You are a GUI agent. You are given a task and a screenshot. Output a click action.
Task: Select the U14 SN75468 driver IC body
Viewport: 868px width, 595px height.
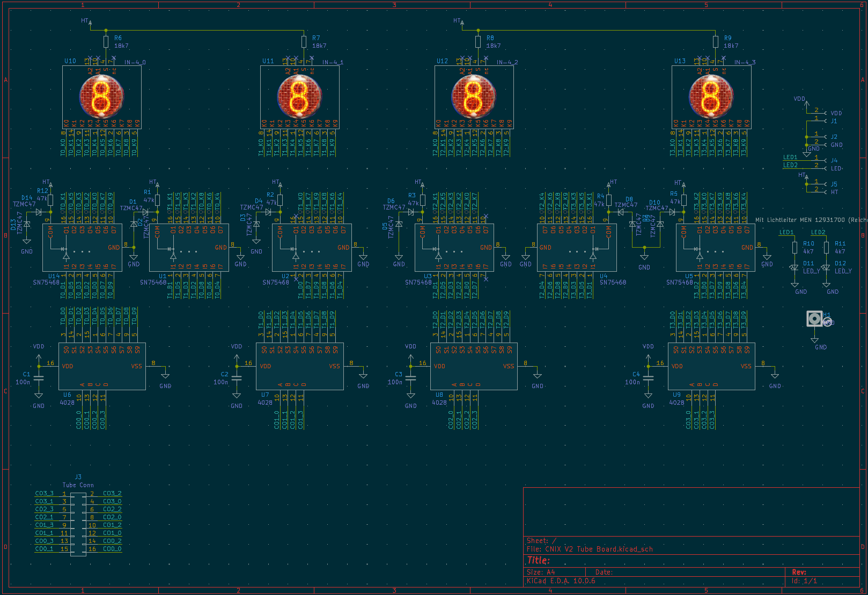(x=82, y=248)
